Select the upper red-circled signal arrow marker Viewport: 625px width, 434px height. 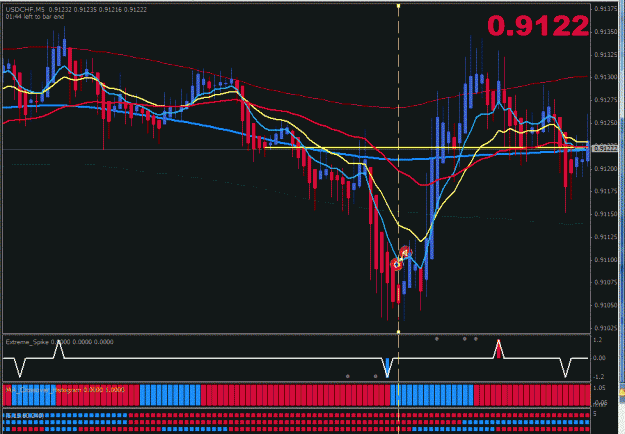[406, 252]
